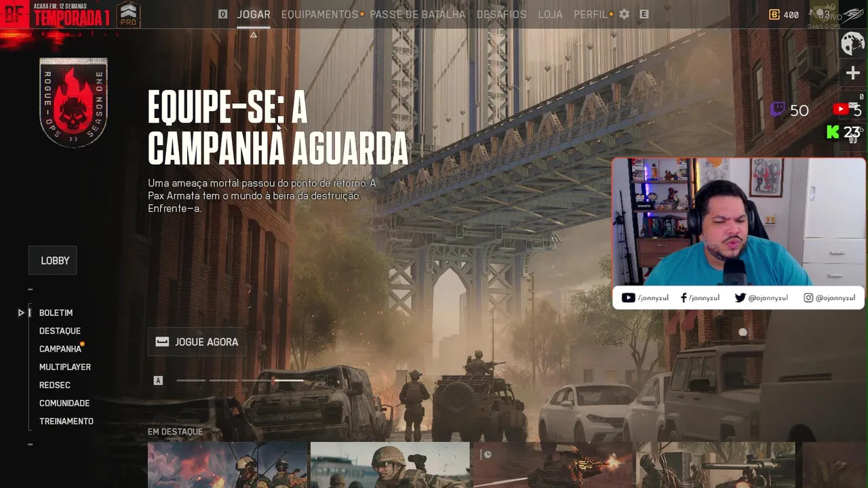Image resolution: width=868 pixels, height=488 pixels.
Task: Open Comunidade in the side menu
Action: (64, 403)
